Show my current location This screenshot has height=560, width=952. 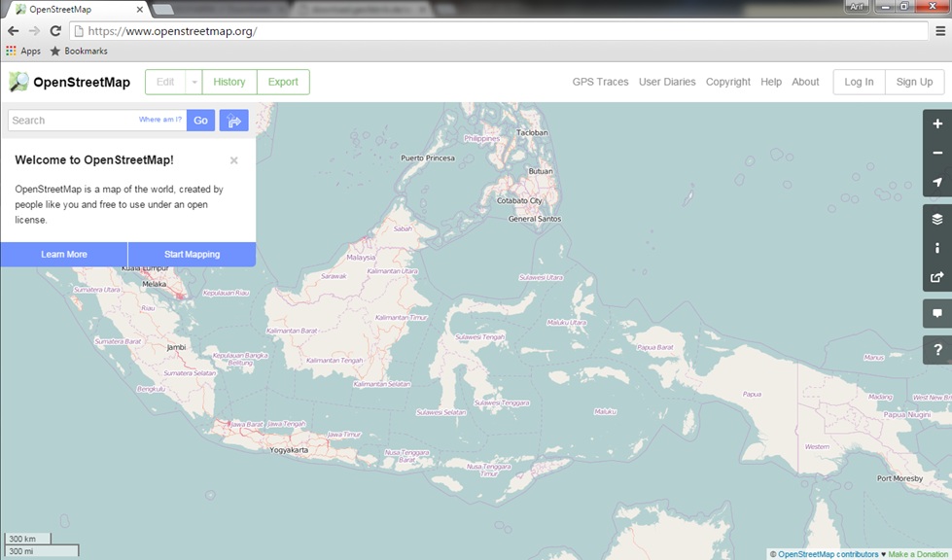(935, 182)
